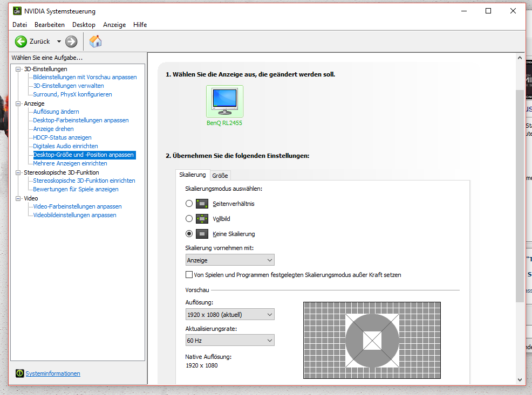Open Anzeige drehen
Viewport: 532px width, 395px height.
pos(53,129)
